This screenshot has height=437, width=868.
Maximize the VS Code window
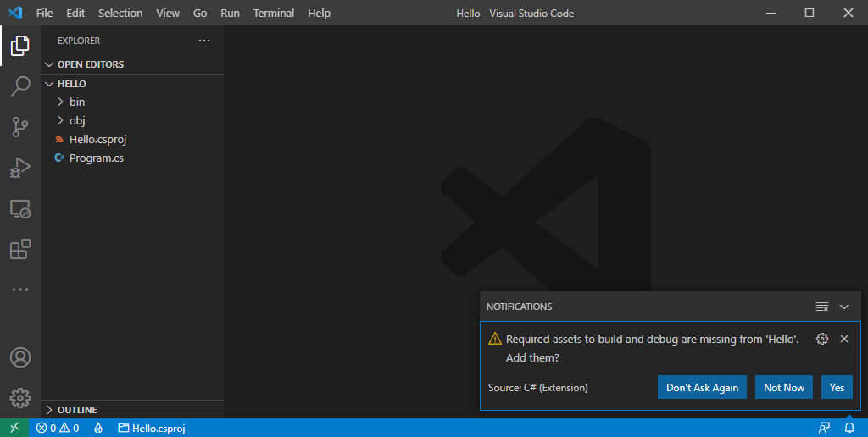click(810, 13)
